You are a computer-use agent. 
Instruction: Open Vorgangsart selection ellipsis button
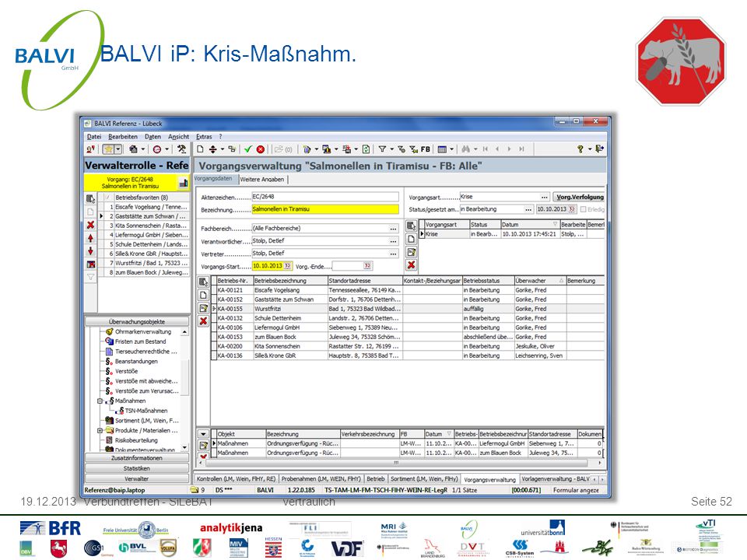coord(544,197)
